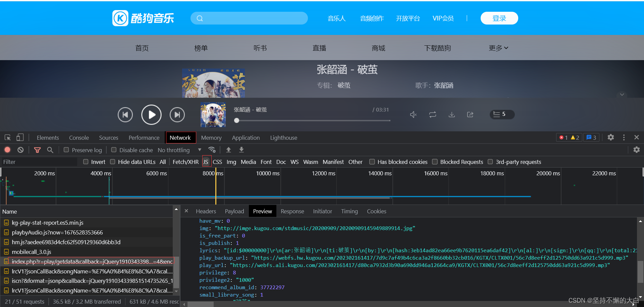644x307 pixels.
Task: Click the album cover thumbnail in player
Action: click(213, 115)
